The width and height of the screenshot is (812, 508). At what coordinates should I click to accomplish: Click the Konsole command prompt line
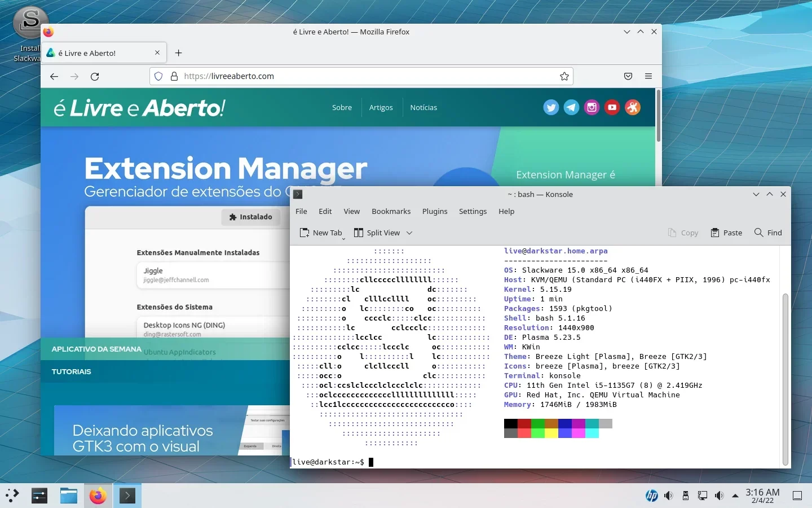(333, 462)
